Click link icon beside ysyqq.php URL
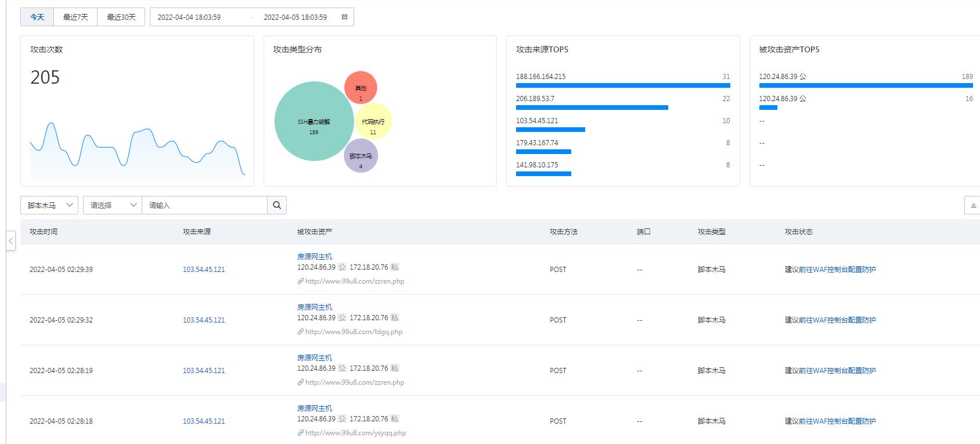 pos(301,433)
